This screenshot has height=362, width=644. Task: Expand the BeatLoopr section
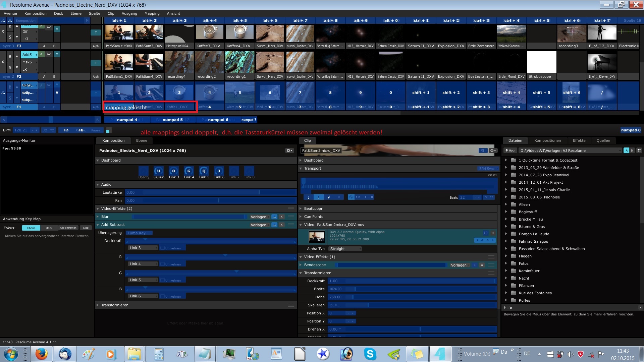(301, 208)
